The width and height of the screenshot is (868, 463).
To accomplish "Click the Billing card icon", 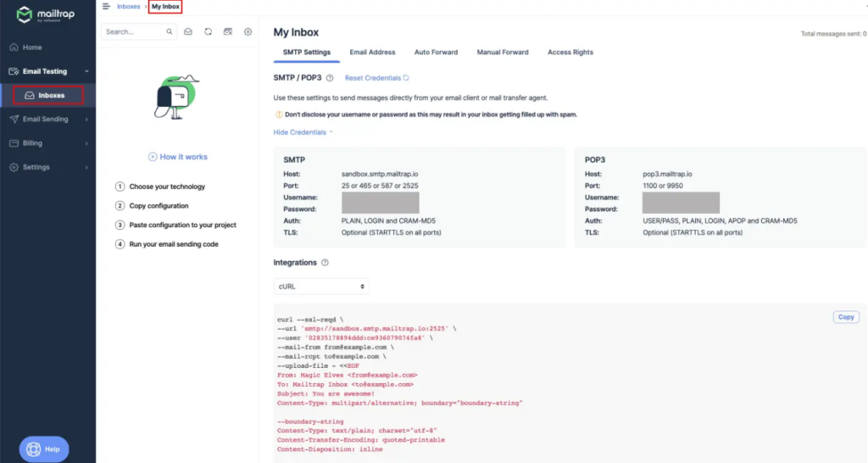I will 14,143.
